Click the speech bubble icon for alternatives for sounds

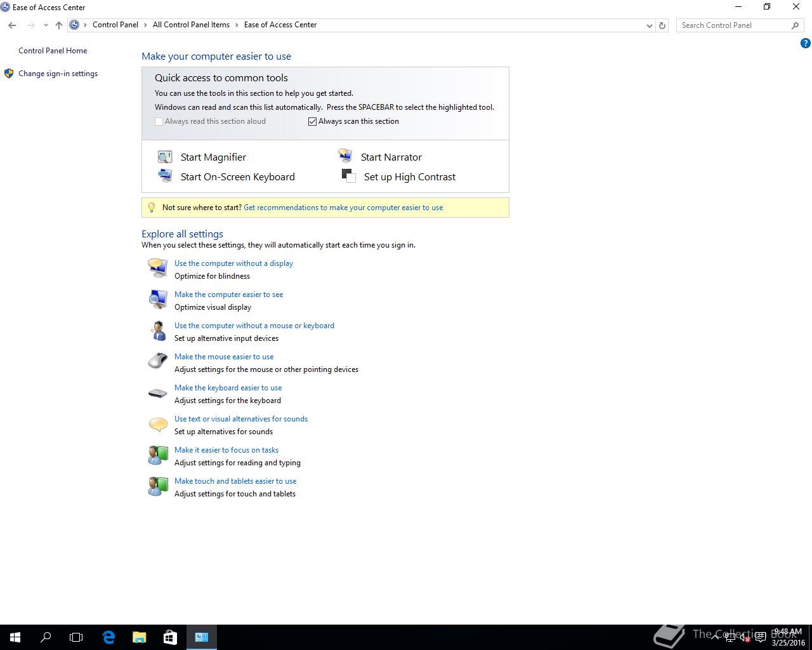pos(157,423)
